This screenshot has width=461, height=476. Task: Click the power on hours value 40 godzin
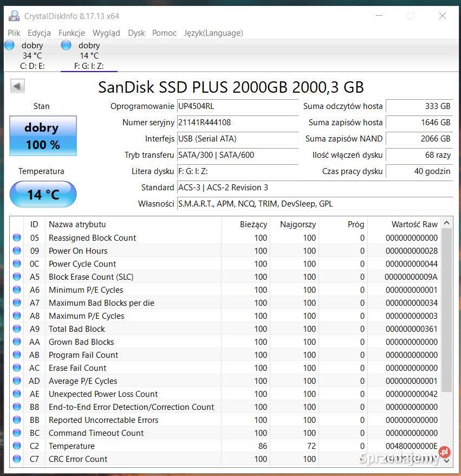[x=419, y=171]
